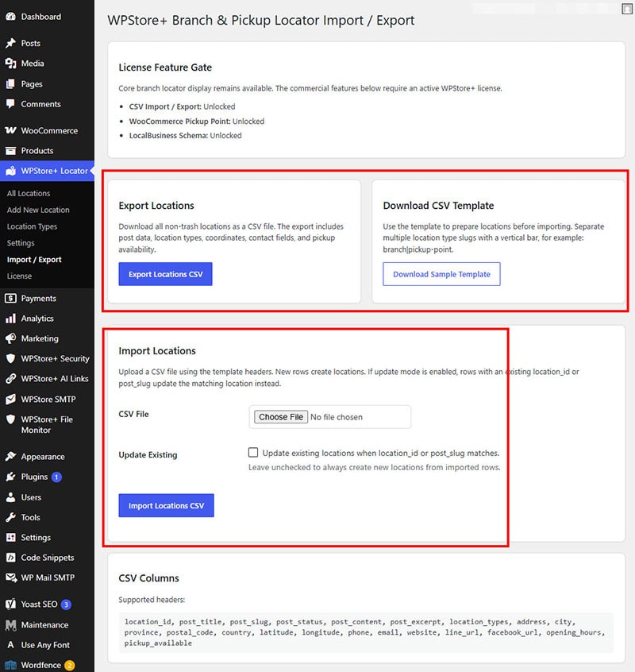This screenshot has height=672, width=635.
Task: Open the Pages menu link
Action: click(32, 84)
